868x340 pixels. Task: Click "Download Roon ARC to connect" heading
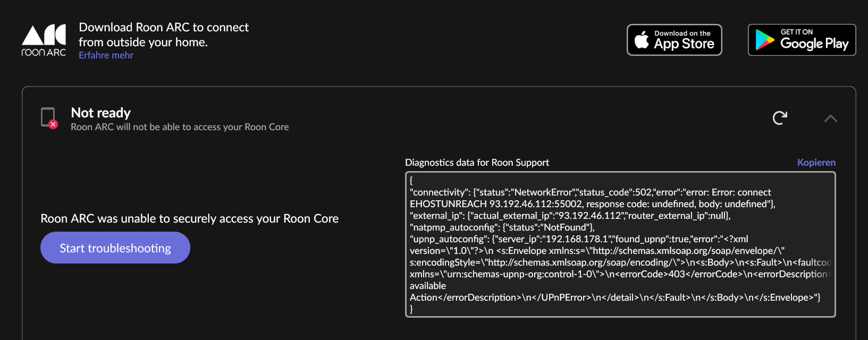tap(164, 27)
